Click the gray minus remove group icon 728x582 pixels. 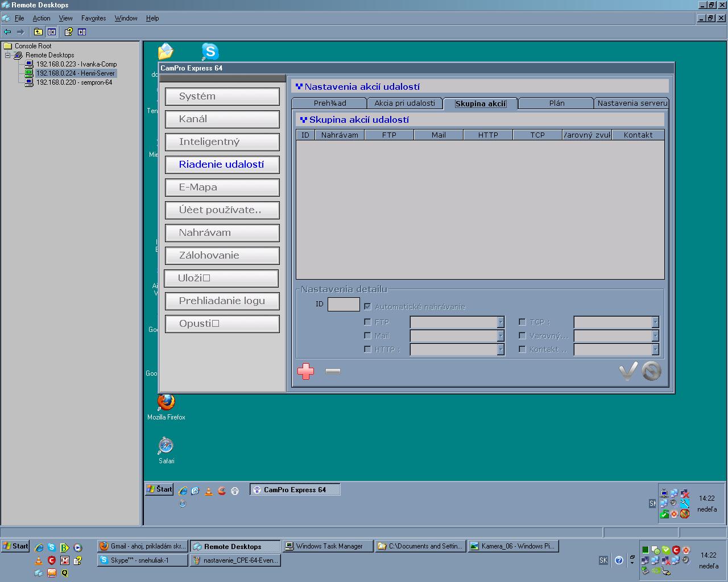tap(333, 371)
